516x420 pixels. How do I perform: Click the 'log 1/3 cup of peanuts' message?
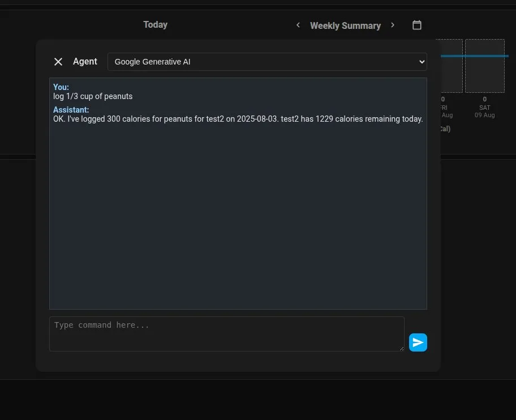click(x=93, y=96)
